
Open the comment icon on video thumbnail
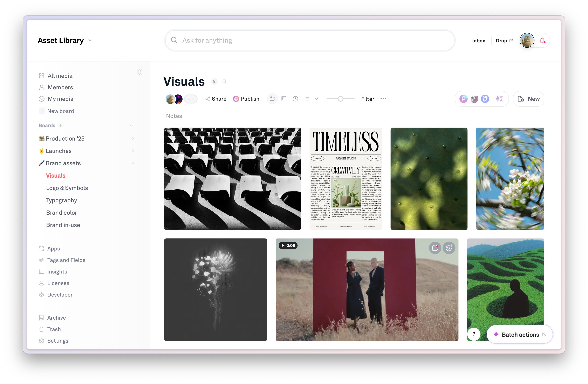pyautogui.click(x=435, y=248)
